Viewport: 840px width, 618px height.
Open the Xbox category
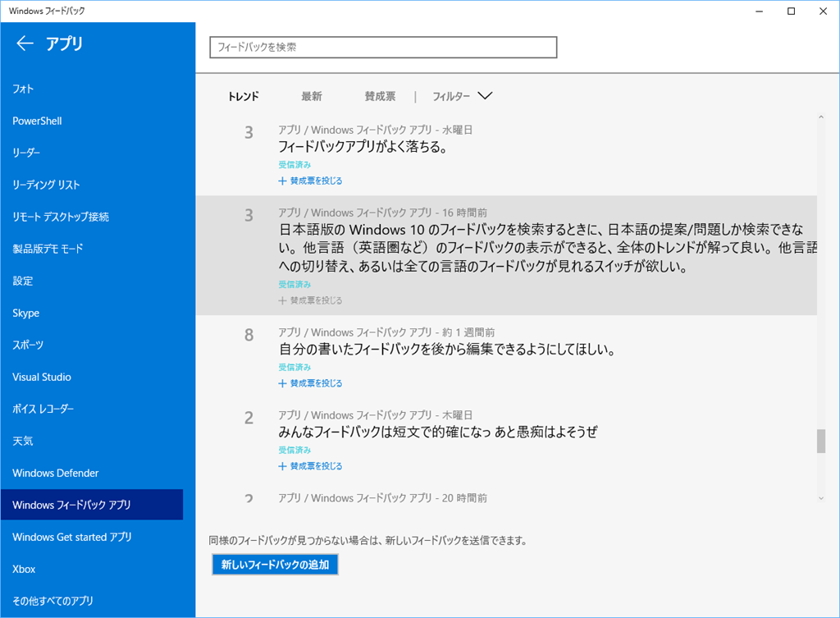[24, 569]
